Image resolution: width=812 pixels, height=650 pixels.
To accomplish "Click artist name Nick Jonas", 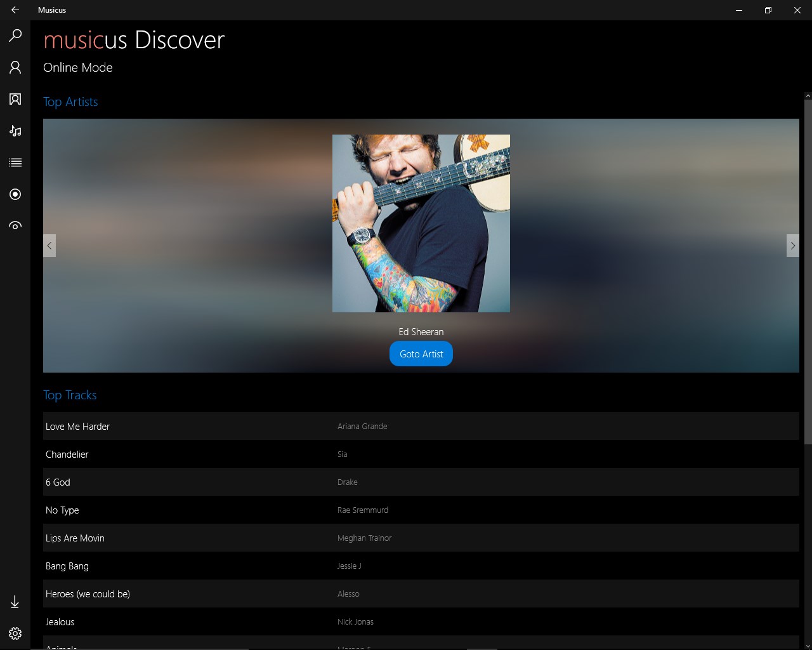I will [x=355, y=621].
